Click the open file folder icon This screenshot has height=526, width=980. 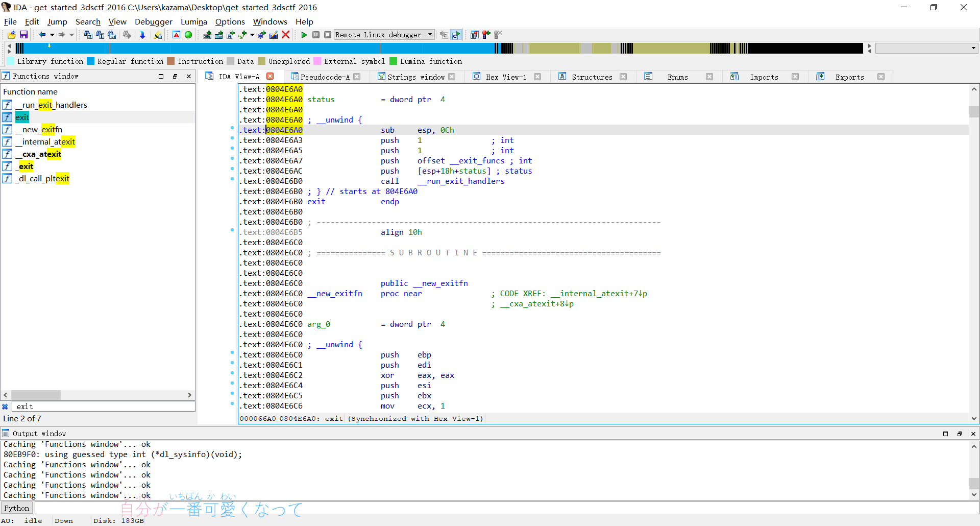pos(11,35)
